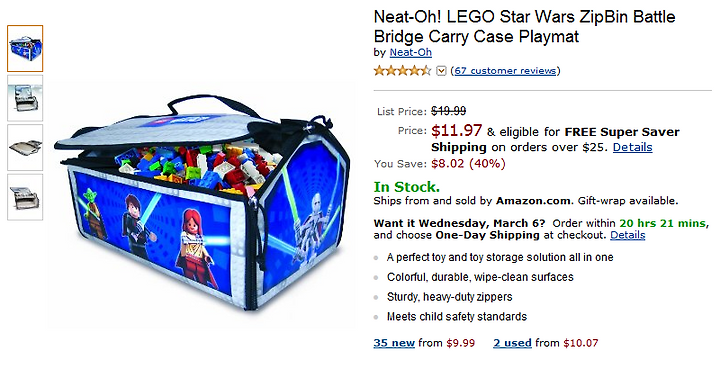Open the last product thumbnail image
The width and height of the screenshot is (720, 378).
[25, 197]
